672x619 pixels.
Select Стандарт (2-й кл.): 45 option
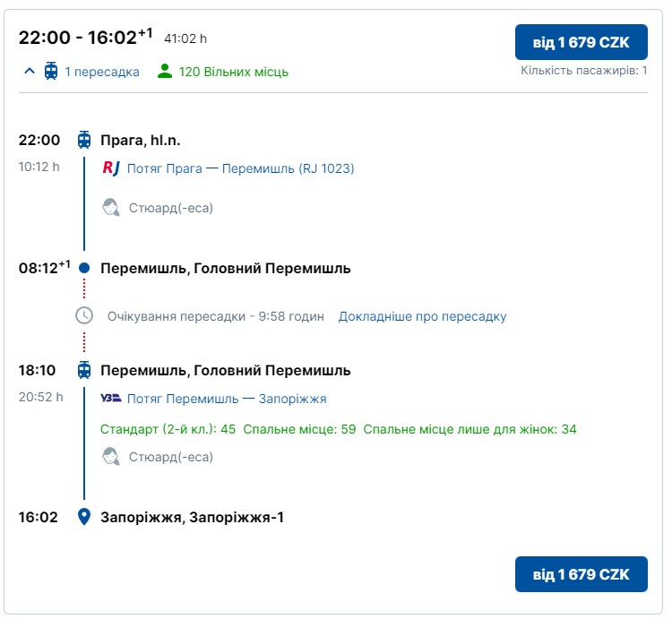point(168,429)
